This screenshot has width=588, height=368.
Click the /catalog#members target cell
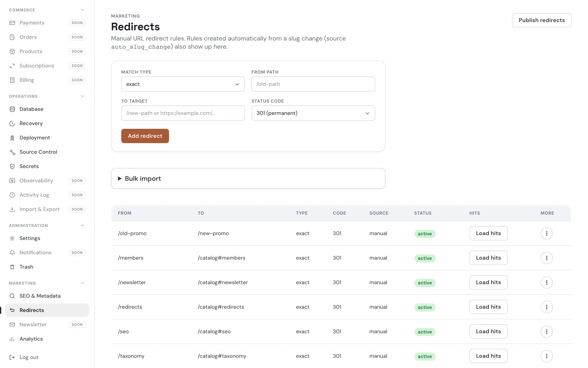[x=221, y=258]
